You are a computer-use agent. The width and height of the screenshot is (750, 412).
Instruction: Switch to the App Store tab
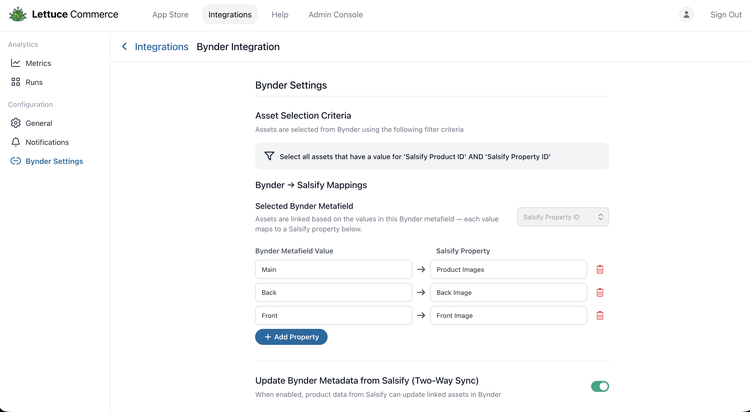click(170, 15)
